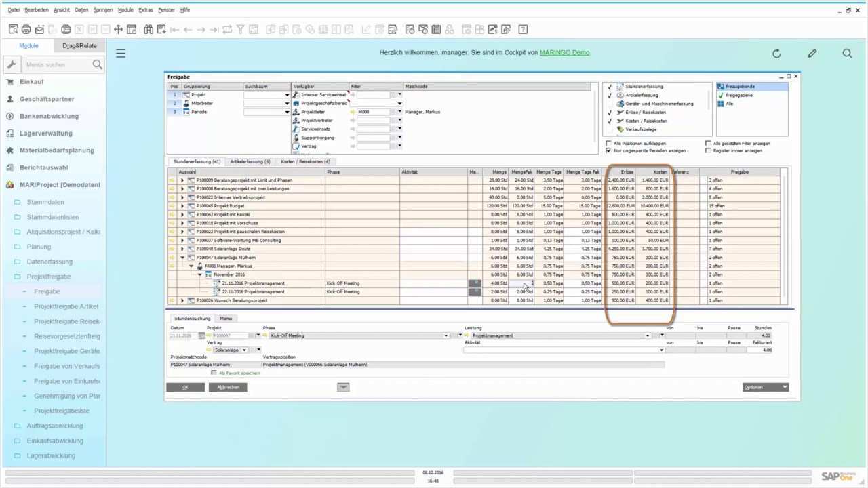Image resolution: width=868 pixels, height=488 pixels.
Task: Click the cockpit search magnifier icon
Action: coord(847,53)
